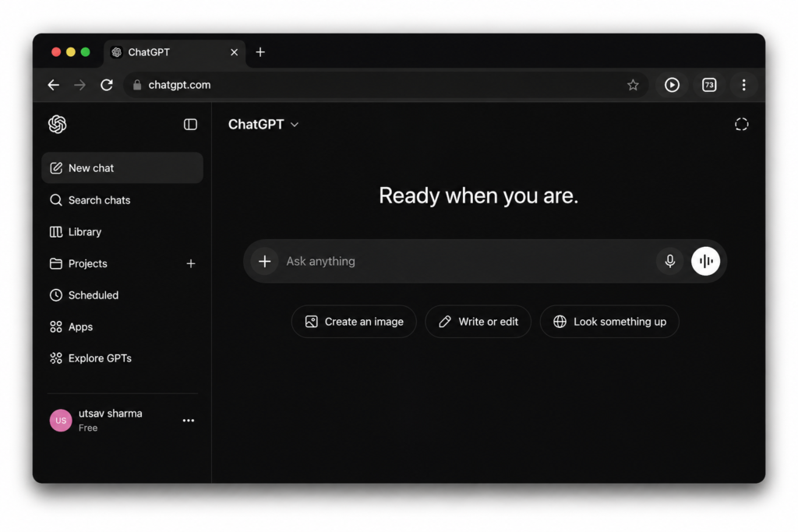The width and height of the screenshot is (798, 532).
Task: Click the lock site info icon
Action: pos(137,85)
